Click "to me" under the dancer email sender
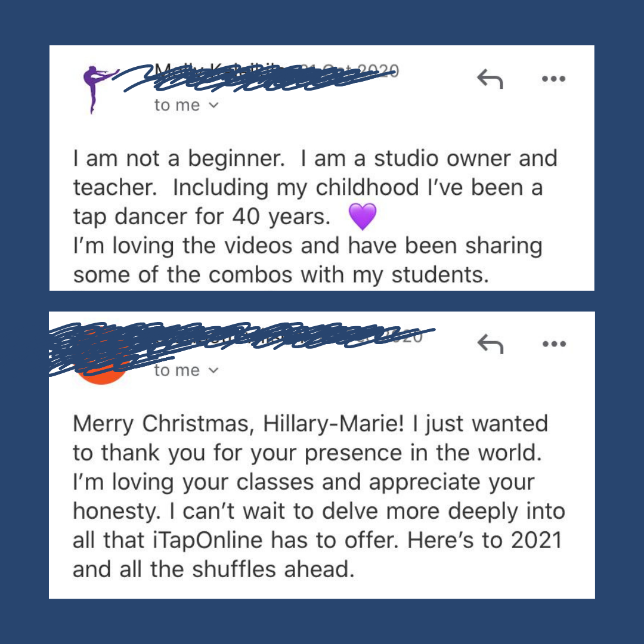The width and height of the screenshot is (644, 644). (177, 106)
